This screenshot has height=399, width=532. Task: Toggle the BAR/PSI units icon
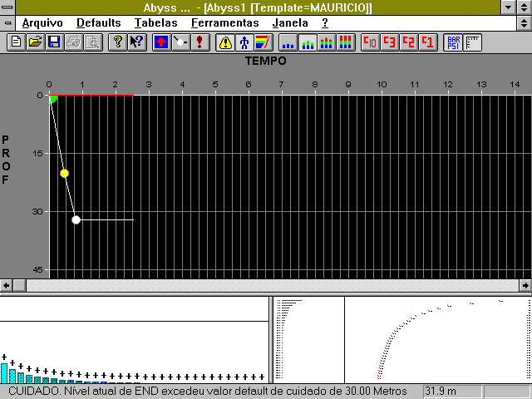pyautogui.click(x=453, y=42)
